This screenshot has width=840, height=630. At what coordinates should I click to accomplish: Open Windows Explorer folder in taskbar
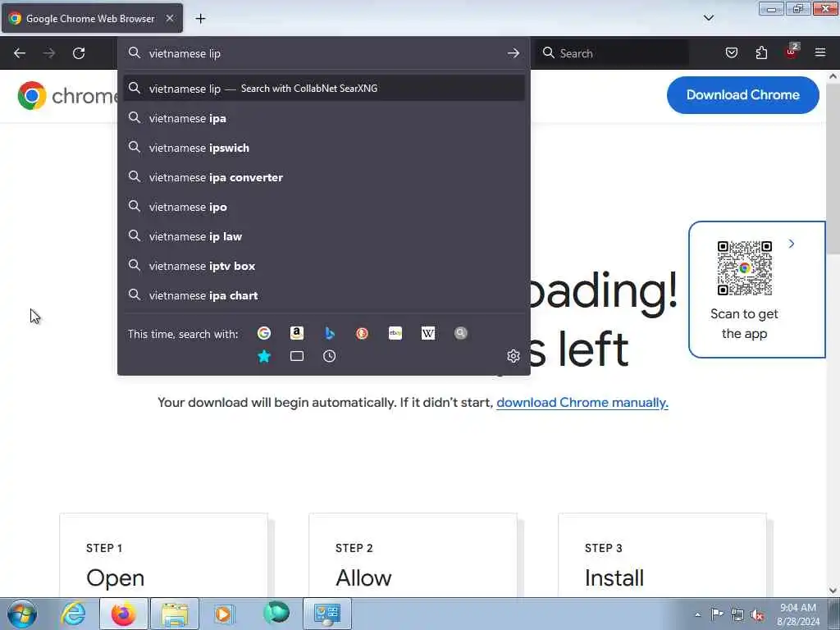click(175, 614)
